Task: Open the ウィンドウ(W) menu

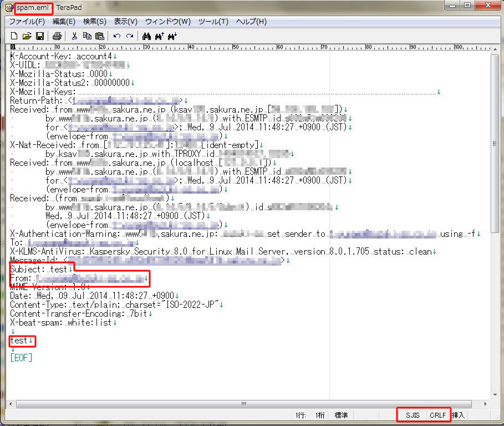Action: tap(168, 22)
